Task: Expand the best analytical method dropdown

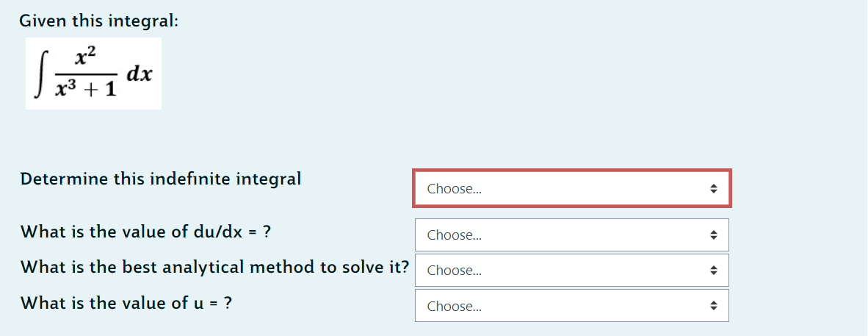Action: pyautogui.click(x=571, y=271)
